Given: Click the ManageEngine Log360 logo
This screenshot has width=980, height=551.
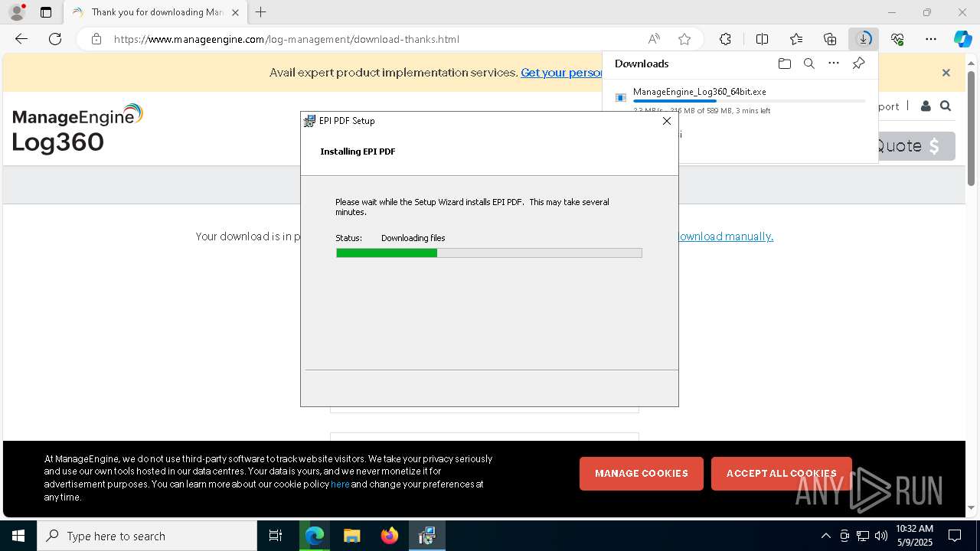Looking at the screenshot, I should (77, 129).
